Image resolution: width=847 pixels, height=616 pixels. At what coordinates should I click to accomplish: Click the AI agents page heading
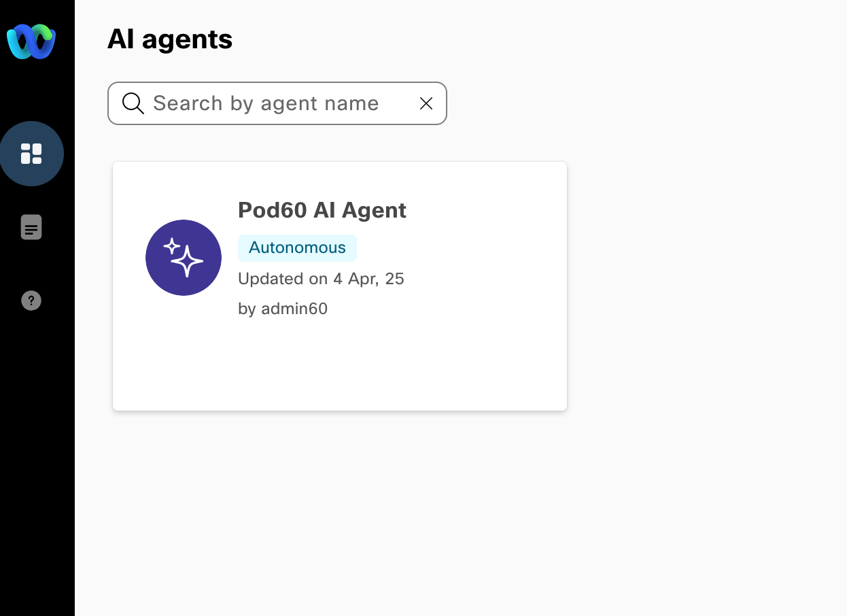[170, 39]
